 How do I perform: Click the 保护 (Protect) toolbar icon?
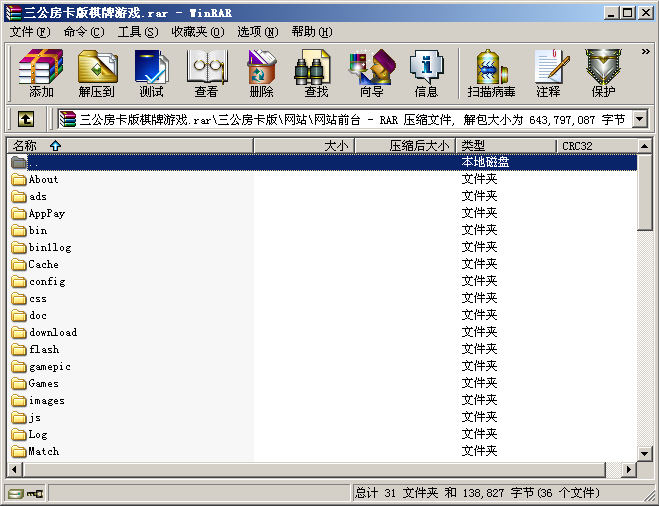pos(603,74)
